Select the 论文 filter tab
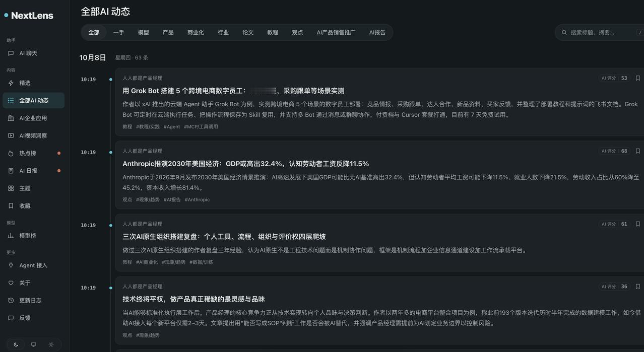This screenshot has width=644, height=352. [248, 32]
